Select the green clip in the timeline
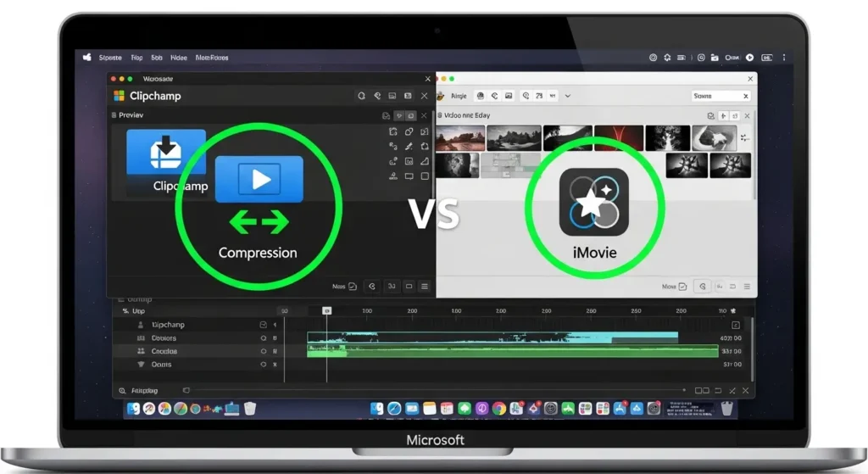This screenshot has width=868, height=474. (513, 350)
